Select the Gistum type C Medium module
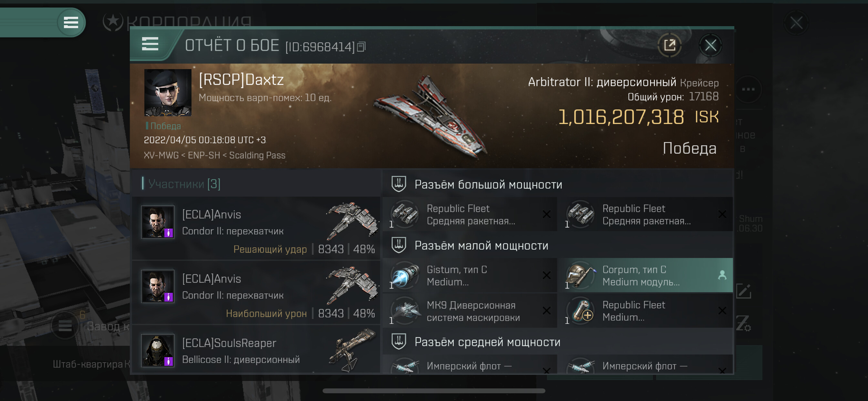Viewport: 868px width, 401px height. click(470, 275)
